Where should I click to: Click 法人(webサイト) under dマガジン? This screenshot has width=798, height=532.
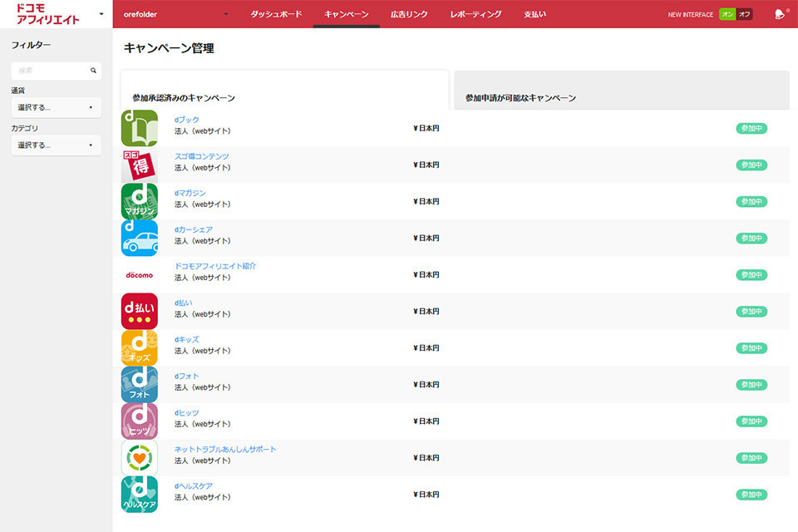pos(203,204)
